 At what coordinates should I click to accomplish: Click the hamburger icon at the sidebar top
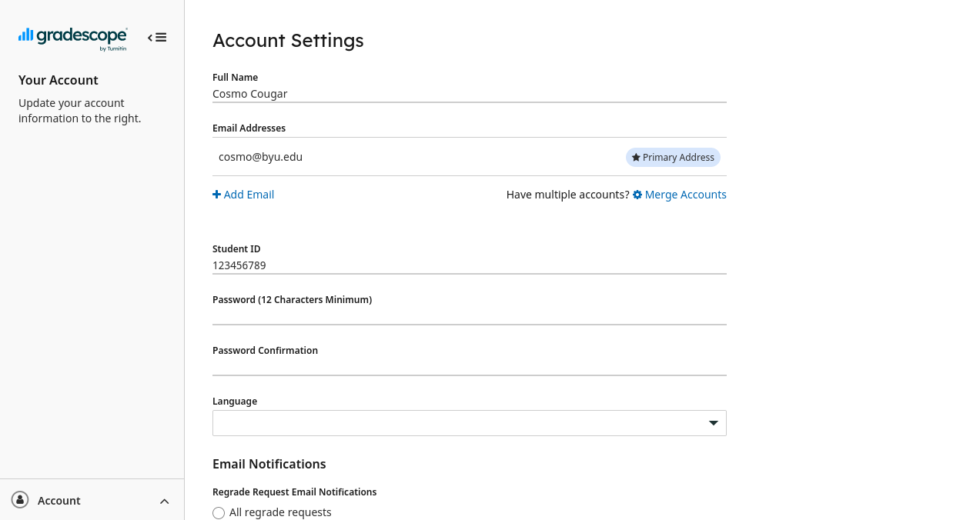(x=161, y=37)
